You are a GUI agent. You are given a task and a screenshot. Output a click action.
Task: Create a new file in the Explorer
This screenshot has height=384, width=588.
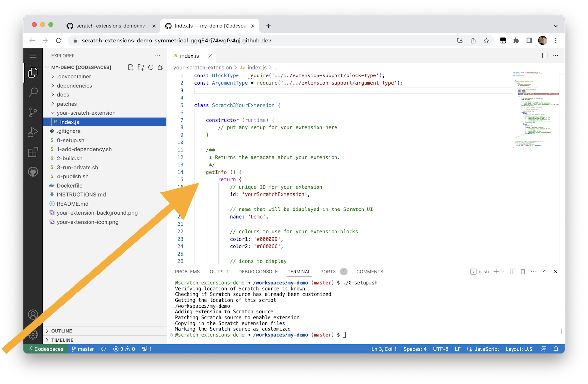pos(131,67)
